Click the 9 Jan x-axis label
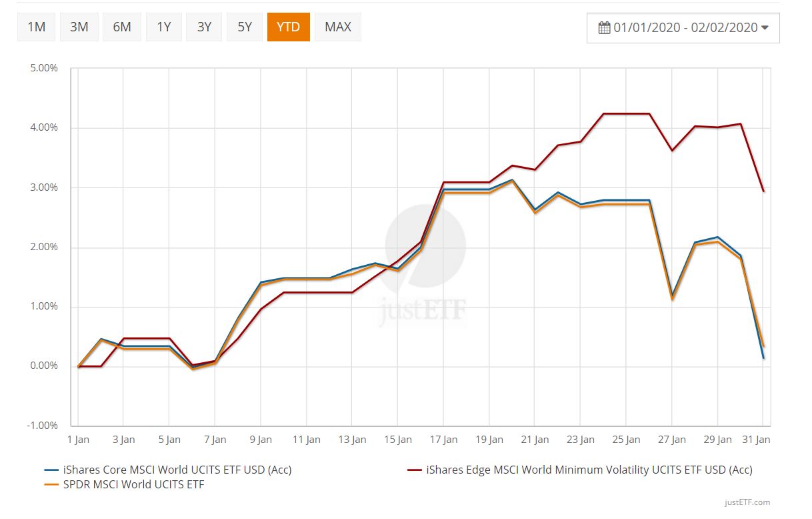Image resolution: width=812 pixels, height=519 pixels. [x=261, y=440]
